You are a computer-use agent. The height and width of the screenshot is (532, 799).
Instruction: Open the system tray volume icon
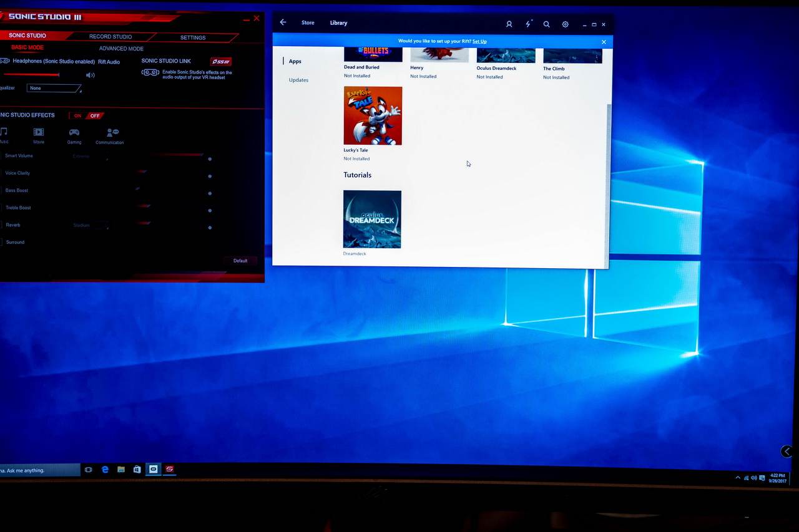754,478
